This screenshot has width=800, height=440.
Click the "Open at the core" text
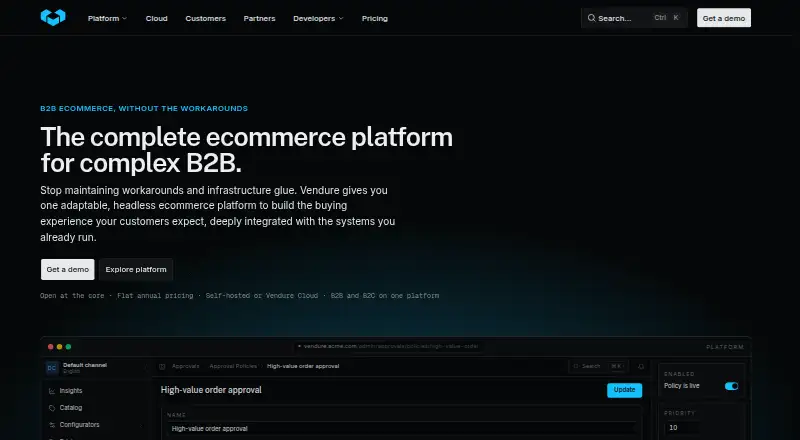point(72,296)
